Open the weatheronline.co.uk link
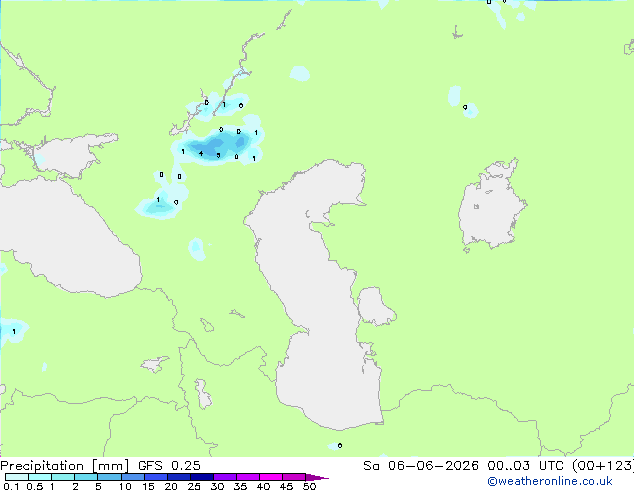 point(550,481)
